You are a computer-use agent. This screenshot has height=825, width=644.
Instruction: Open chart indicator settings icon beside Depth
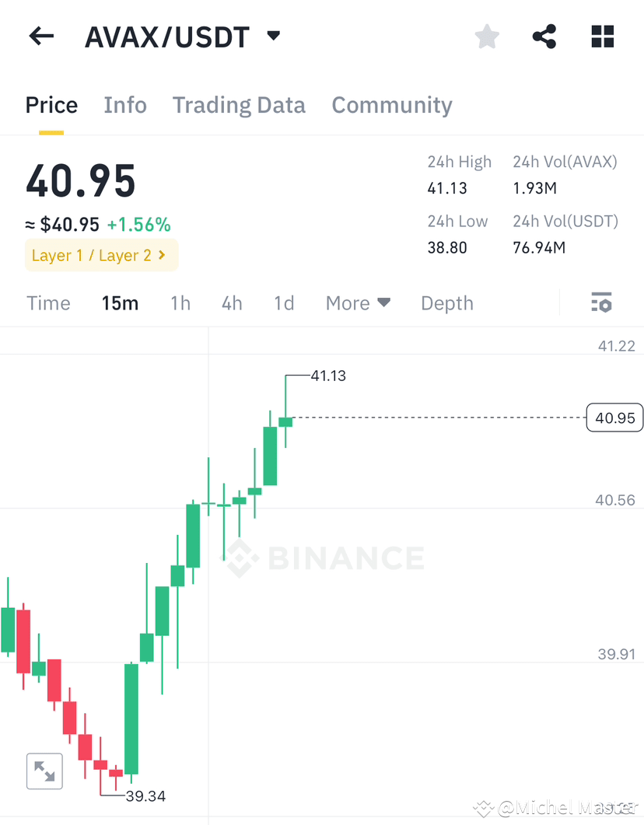[x=602, y=302]
